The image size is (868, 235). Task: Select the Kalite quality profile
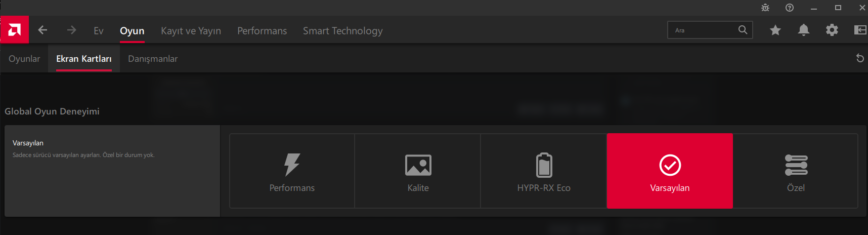click(418, 171)
